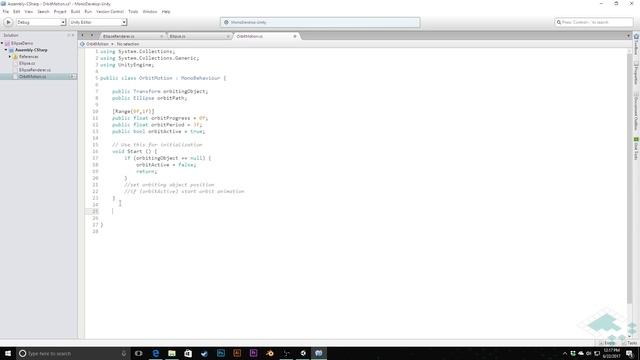Open File Explorer from taskbar
Screen dimensions: 640x360
click(172, 353)
